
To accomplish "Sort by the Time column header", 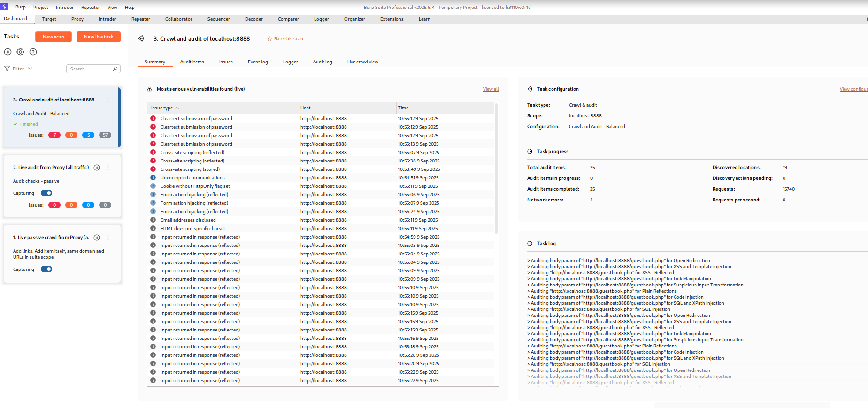I will click(445, 108).
